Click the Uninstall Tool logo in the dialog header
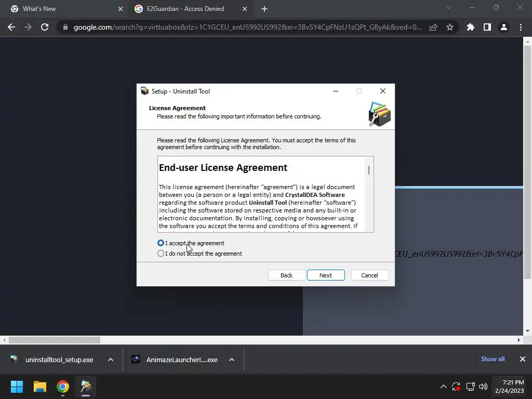 click(x=380, y=114)
